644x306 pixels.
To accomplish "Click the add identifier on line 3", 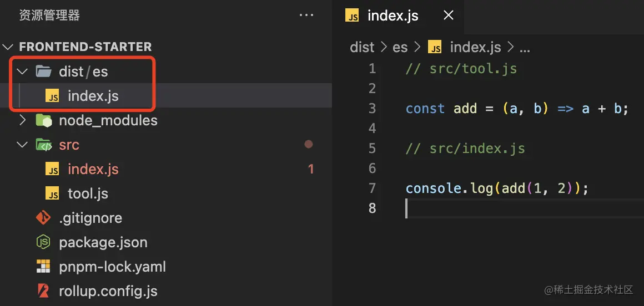I will (x=465, y=109).
